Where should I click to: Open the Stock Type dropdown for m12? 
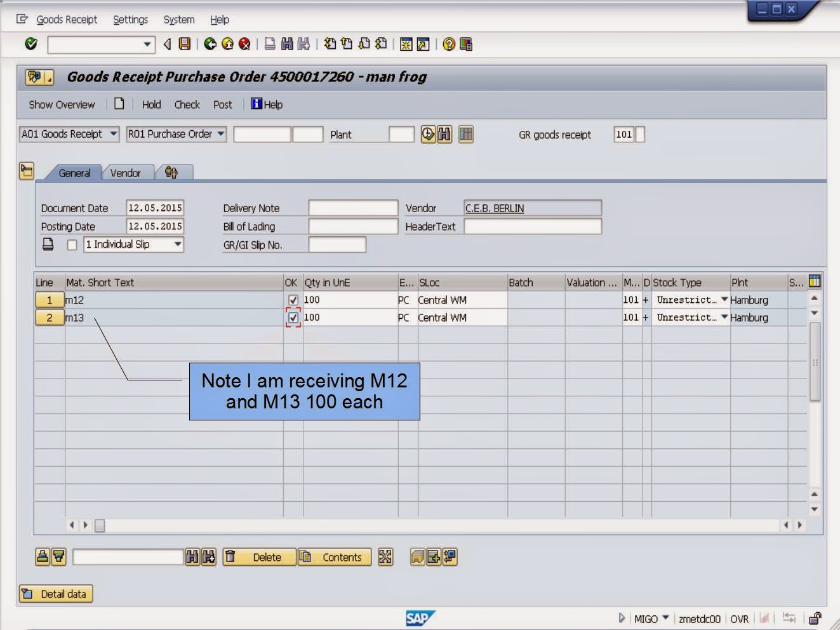(x=723, y=300)
